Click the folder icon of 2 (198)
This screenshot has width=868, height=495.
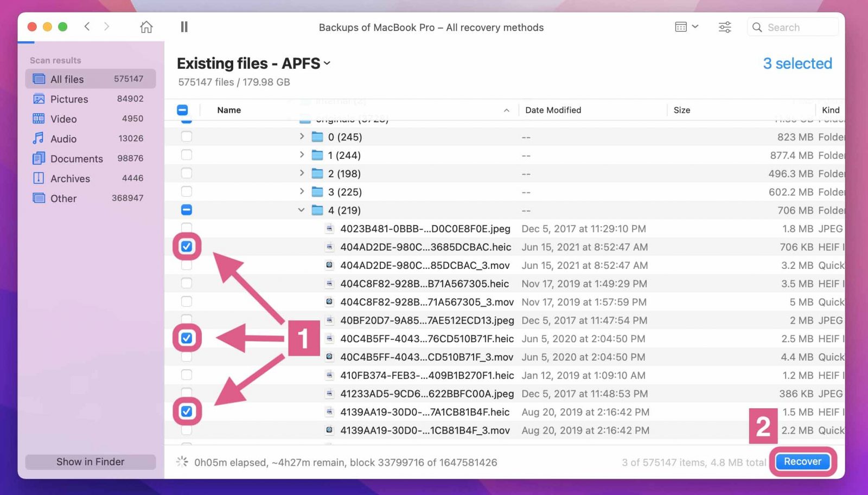tap(317, 173)
